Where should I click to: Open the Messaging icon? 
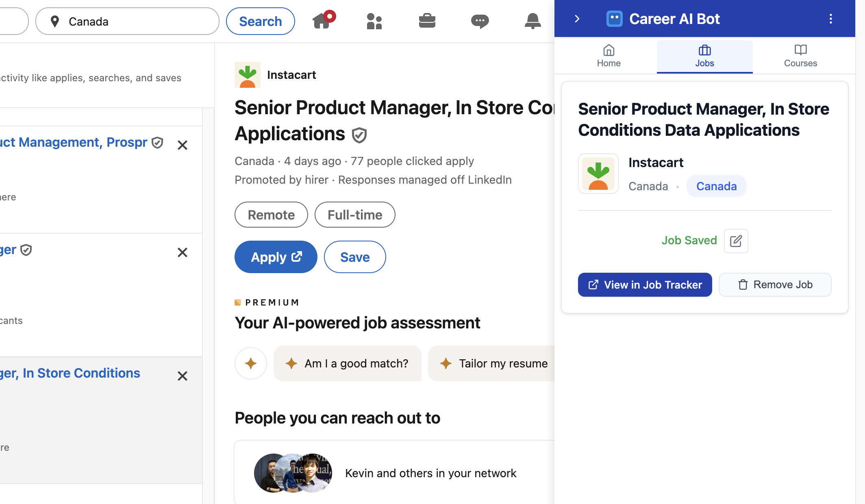480,21
